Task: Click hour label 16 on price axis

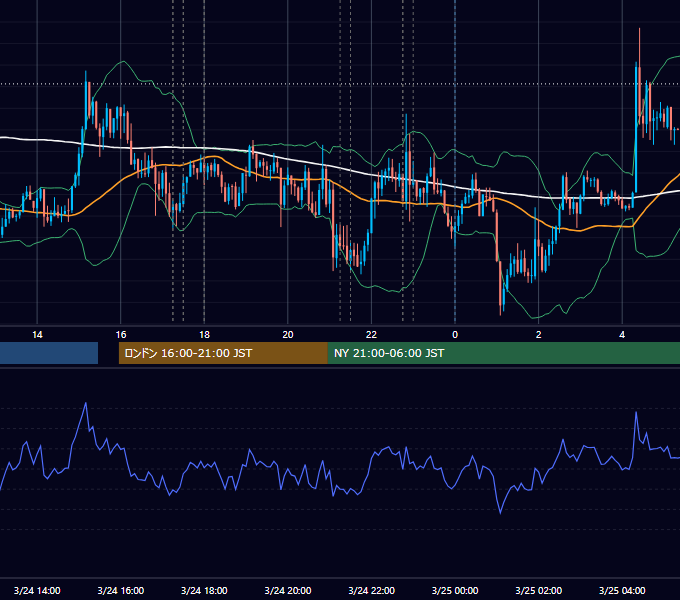Action: [121, 335]
